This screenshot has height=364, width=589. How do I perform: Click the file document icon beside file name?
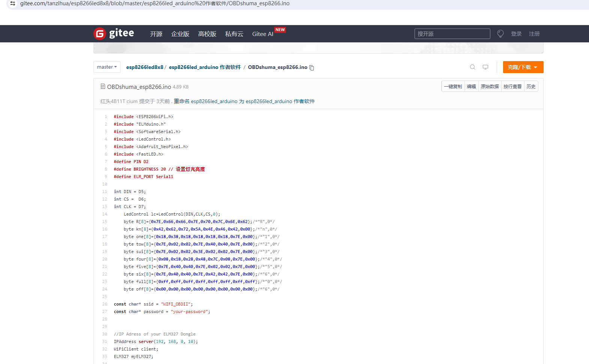pos(103,87)
